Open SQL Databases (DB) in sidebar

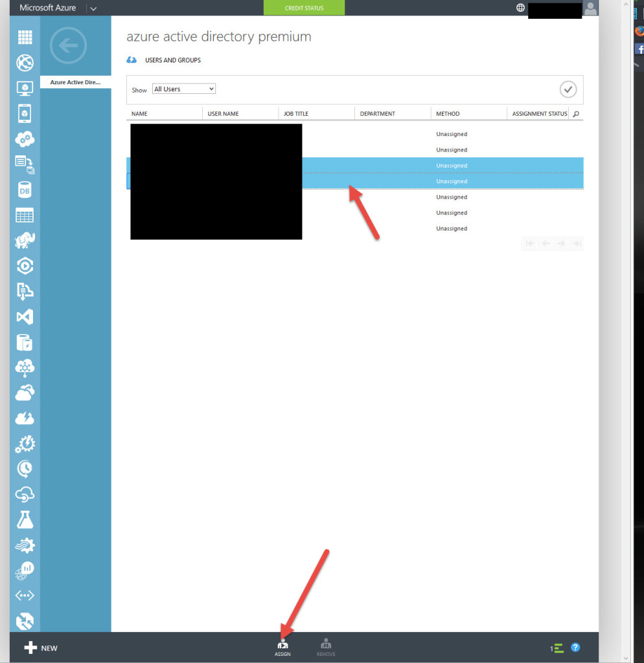[x=25, y=190]
